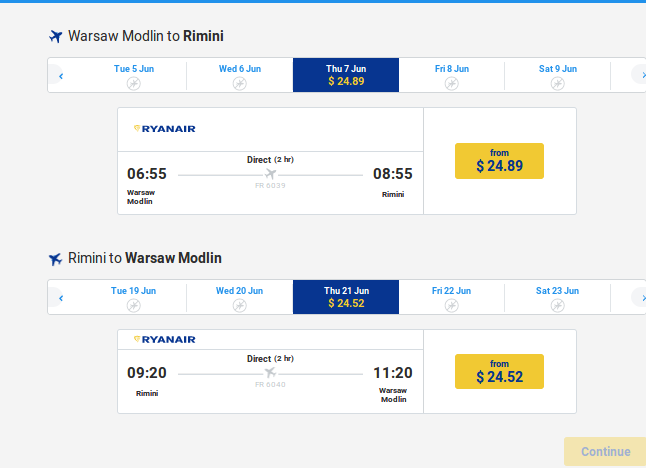
Task: Show earlier outbound dates with the left arrow
Action: [61, 76]
